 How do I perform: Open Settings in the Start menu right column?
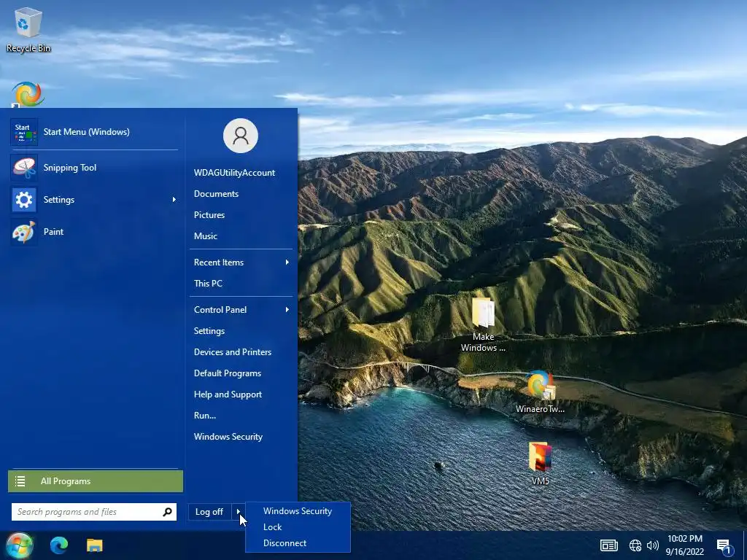point(209,331)
